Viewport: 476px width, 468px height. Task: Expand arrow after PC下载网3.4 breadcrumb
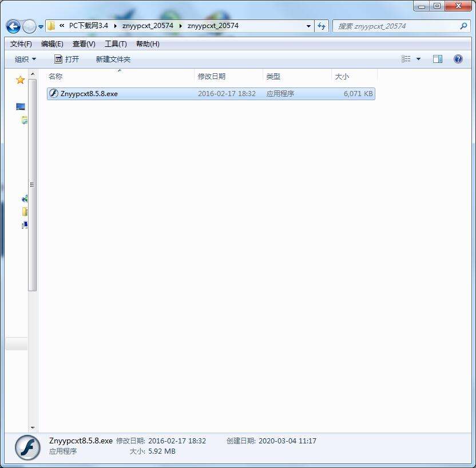(116, 26)
